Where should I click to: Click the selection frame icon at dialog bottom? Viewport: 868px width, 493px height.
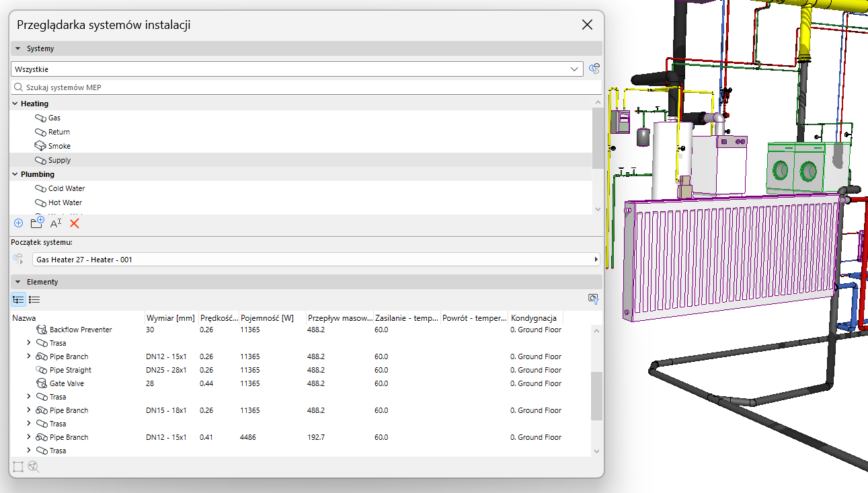(x=18, y=466)
